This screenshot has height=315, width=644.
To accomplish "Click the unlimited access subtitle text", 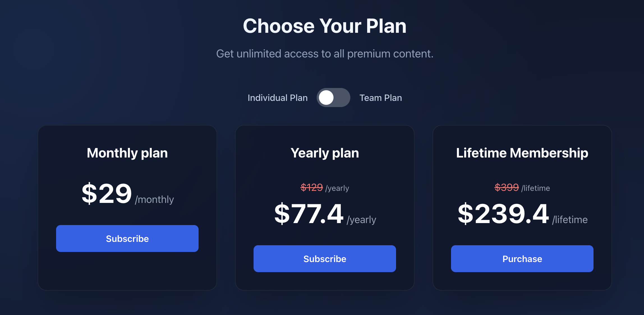I will pos(325,54).
